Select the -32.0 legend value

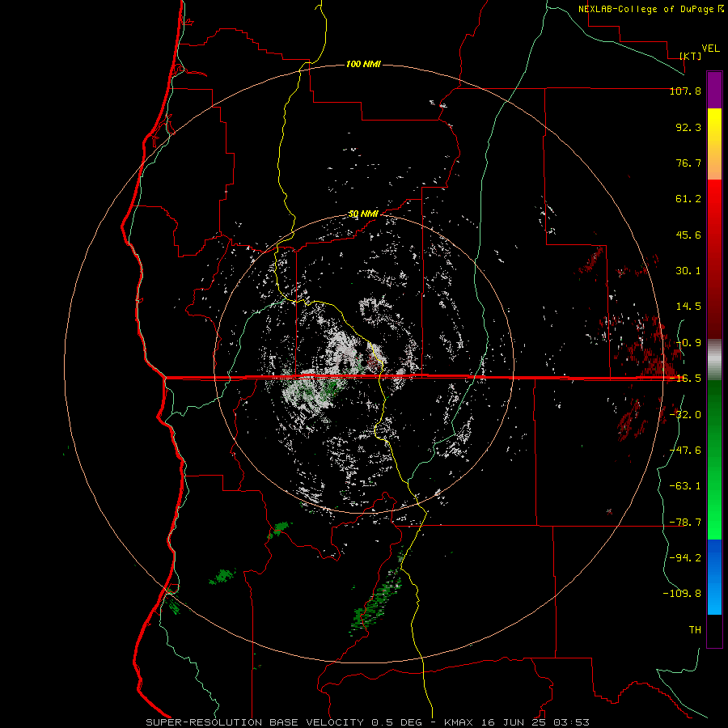coord(685,415)
